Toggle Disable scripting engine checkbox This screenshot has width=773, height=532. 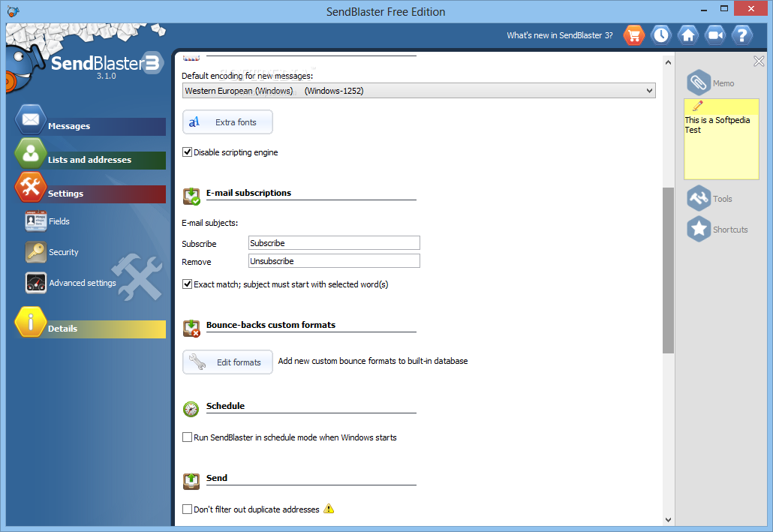tap(188, 152)
